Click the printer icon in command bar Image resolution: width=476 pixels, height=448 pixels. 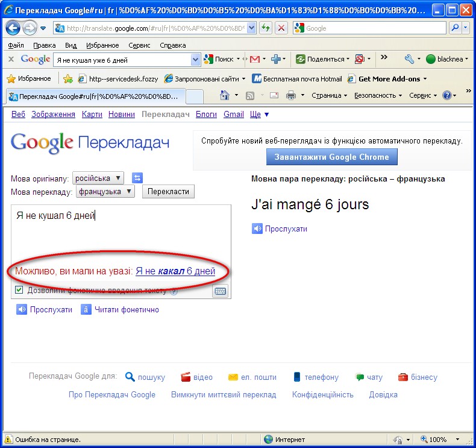click(291, 95)
